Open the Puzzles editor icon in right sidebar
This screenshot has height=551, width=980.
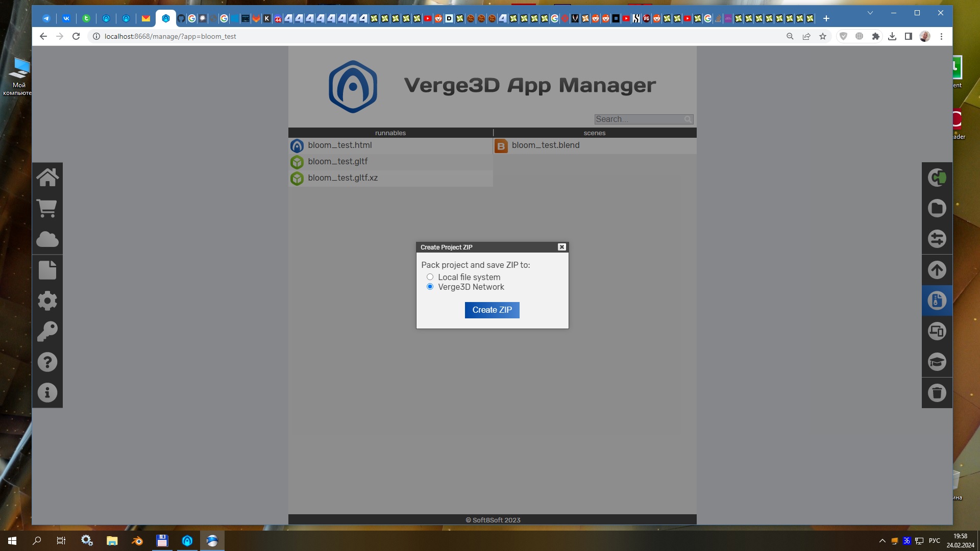pyautogui.click(x=937, y=178)
